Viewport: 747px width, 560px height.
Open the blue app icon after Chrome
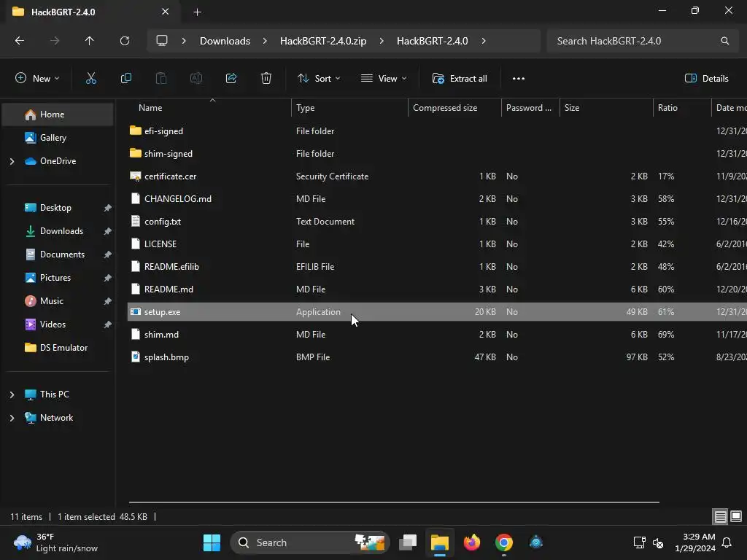(536, 542)
